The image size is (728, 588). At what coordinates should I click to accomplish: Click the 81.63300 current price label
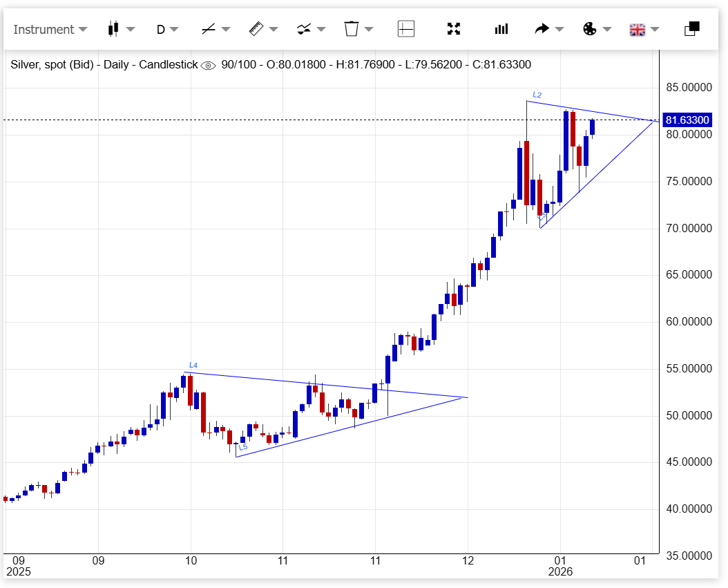[x=686, y=120]
